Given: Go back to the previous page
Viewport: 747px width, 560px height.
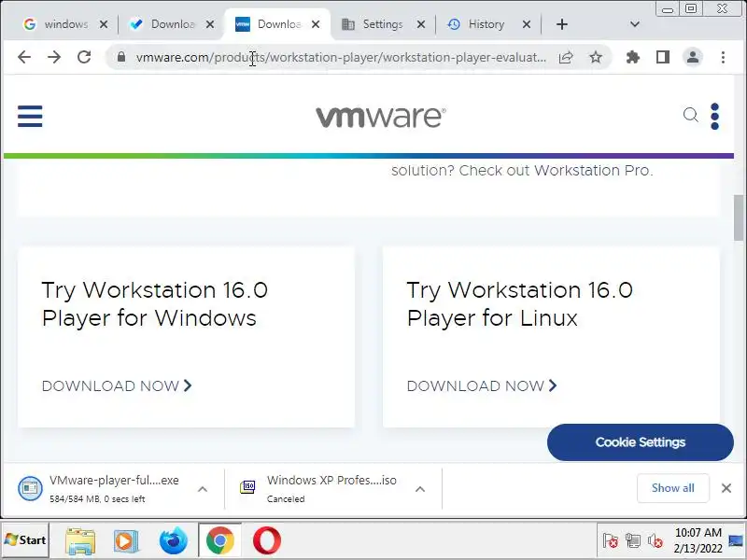Looking at the screenshot, I should pos(24,57).
